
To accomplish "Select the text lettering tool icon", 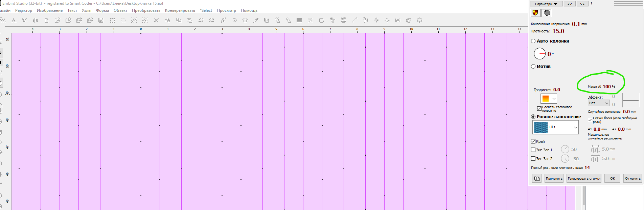I will [14, 20].
